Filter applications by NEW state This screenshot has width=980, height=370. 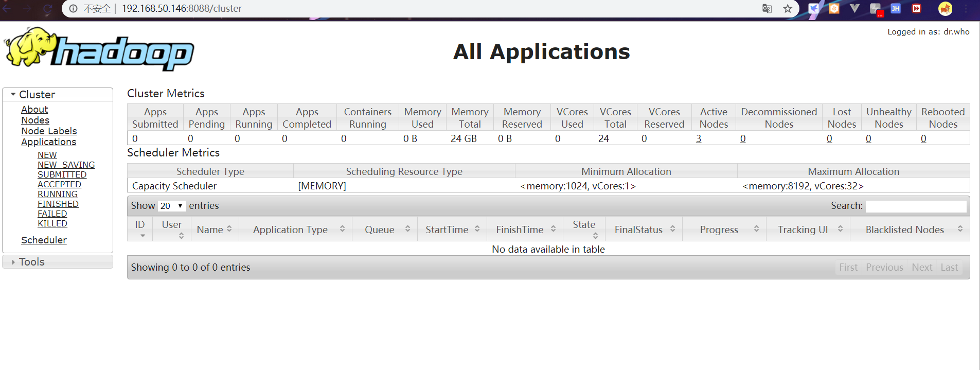pos(47,155)
